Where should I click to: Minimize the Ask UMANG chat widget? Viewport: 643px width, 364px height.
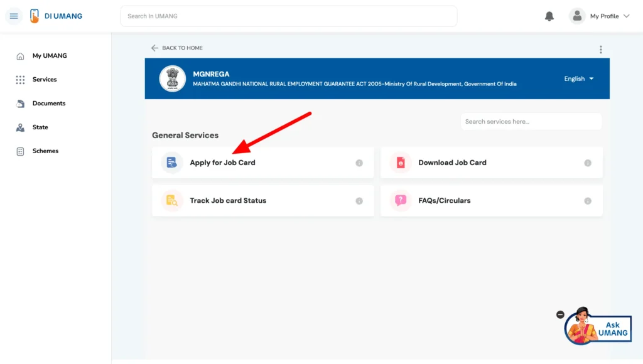(x=560, y=315)
